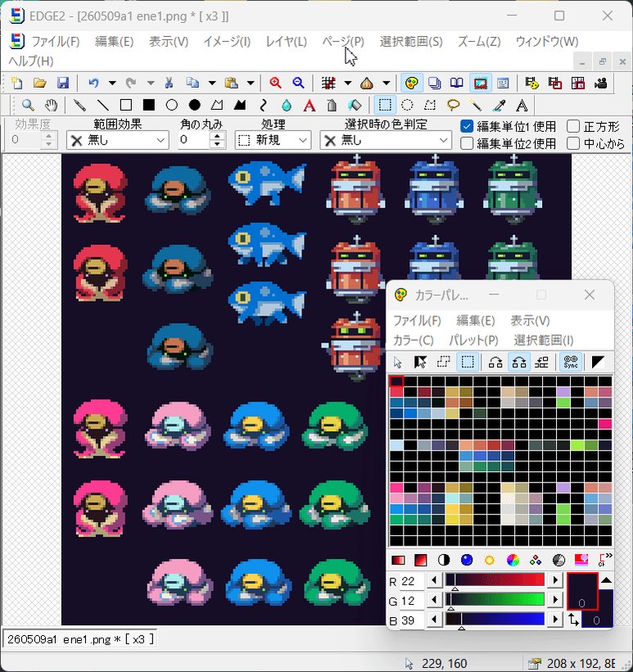Open the ファイル(F) menu in main window
This screenshot has height=672, width=633.
coord(56,42)
